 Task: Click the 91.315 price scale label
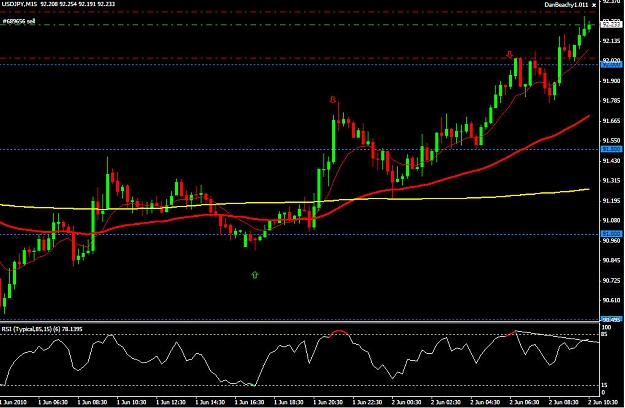pos(612,180)
